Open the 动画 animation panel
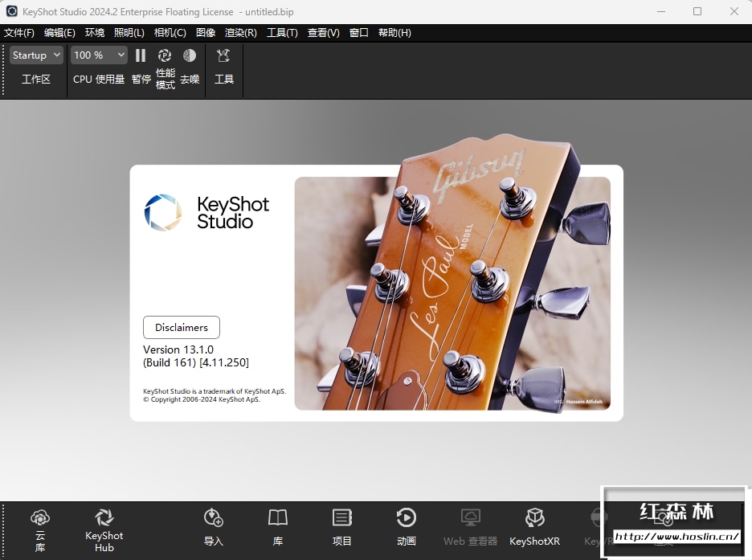This screenshot has width=752, height=560. 407,527
